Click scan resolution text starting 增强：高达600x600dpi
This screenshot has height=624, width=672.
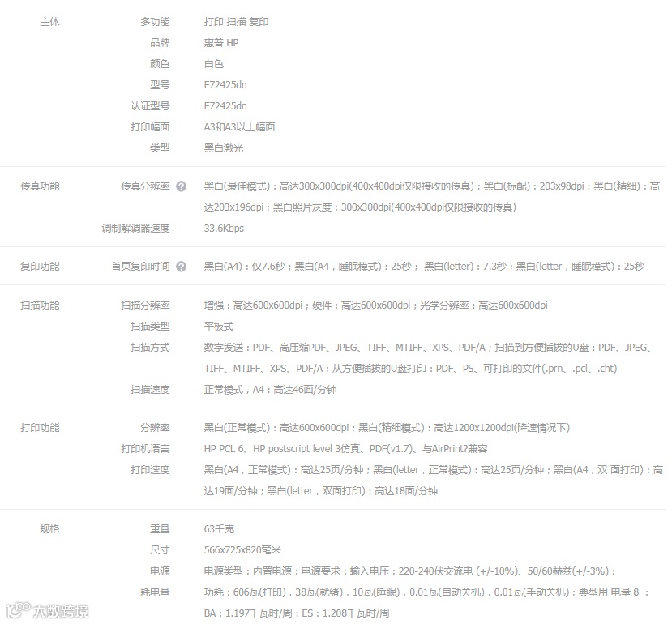pyautogui.click(x=376, y=306)
